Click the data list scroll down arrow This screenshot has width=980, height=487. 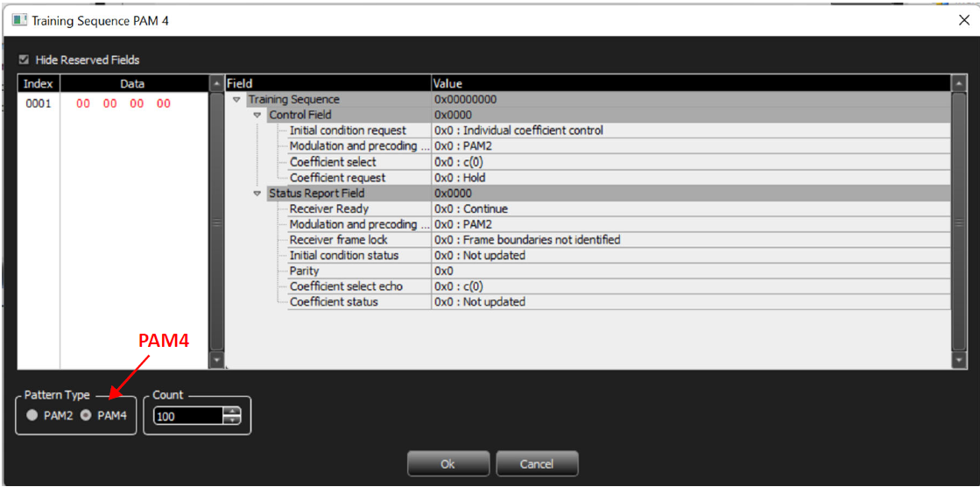[216, 361]
